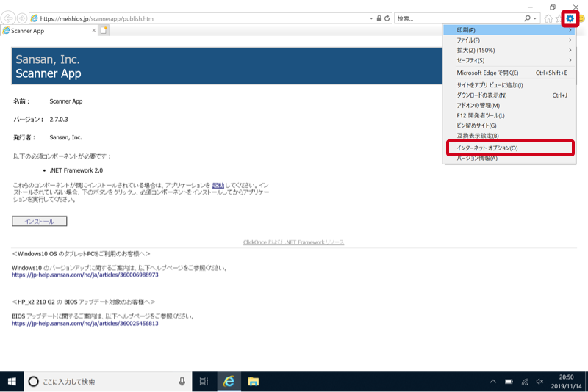The image size is (588, 392).
Task: Open File Explorer from the taskbar
Action: pyautogui.click(x=253, y=382)
